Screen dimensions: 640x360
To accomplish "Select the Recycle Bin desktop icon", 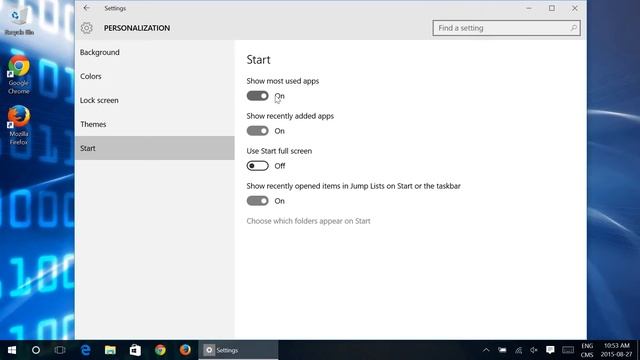I will 19,20.
